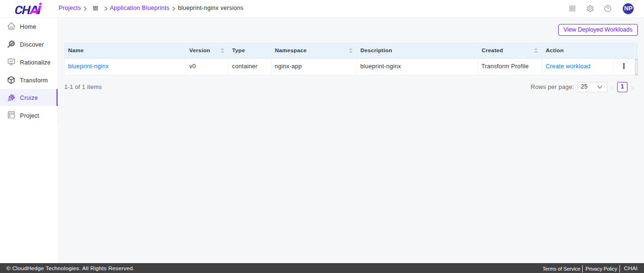
Task: Open the blueprint-nginx name link
Action: [88, 66]
